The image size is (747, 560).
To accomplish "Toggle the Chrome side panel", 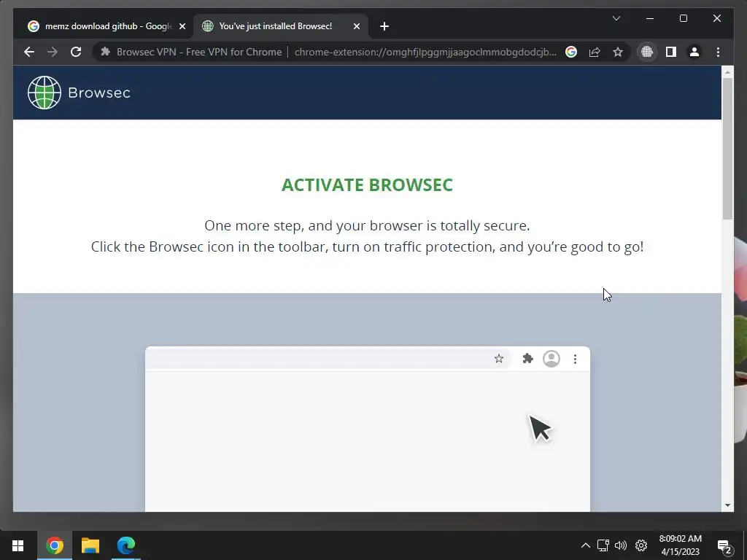I will [x=671, y=52].
